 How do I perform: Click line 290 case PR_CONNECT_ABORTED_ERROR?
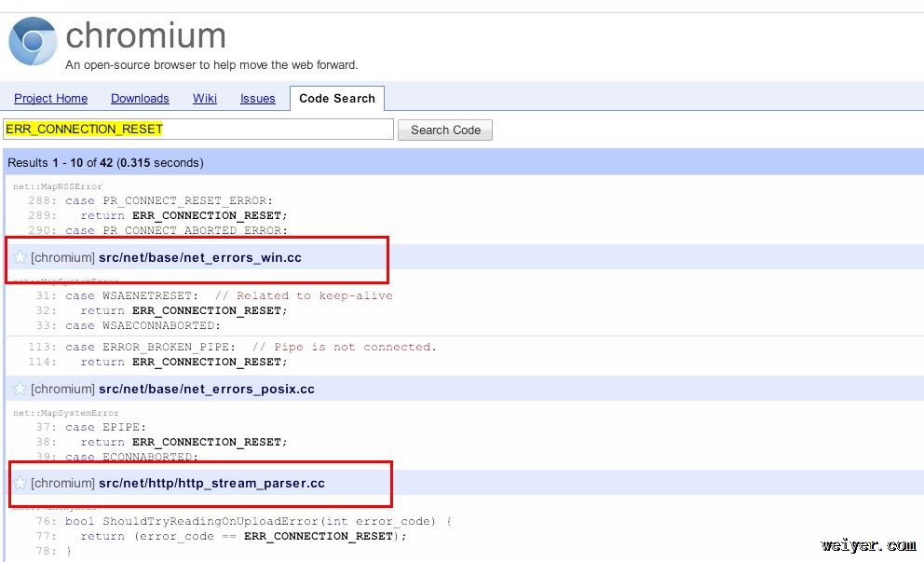coord(157,230)
